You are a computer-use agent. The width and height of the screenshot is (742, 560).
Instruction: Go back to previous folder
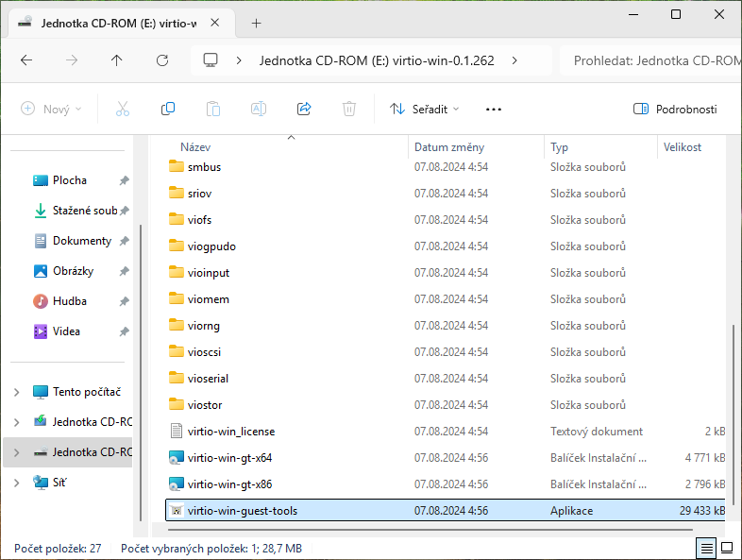click(26, 60)
